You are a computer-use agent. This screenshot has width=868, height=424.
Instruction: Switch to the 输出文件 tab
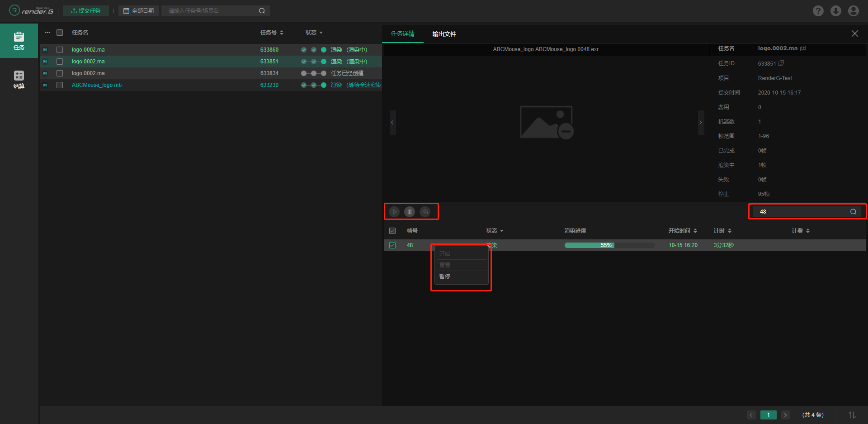[444, 34]
